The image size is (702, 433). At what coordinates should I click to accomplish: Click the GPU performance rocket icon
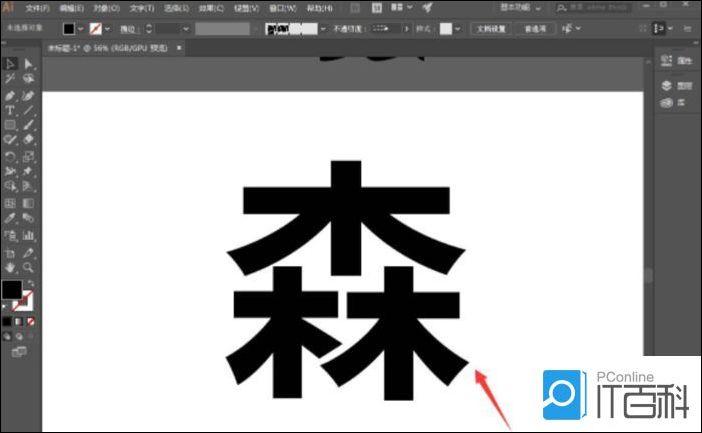click(x=428, y=8)
